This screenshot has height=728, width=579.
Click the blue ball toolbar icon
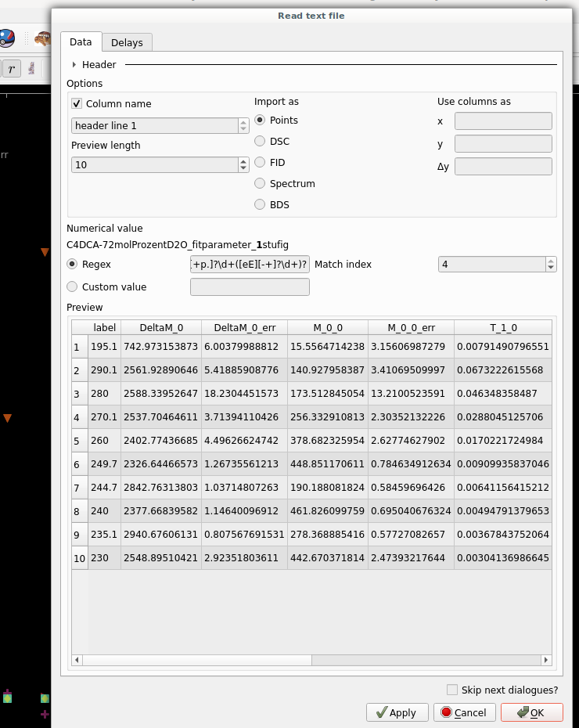click(x=6, y=38)
